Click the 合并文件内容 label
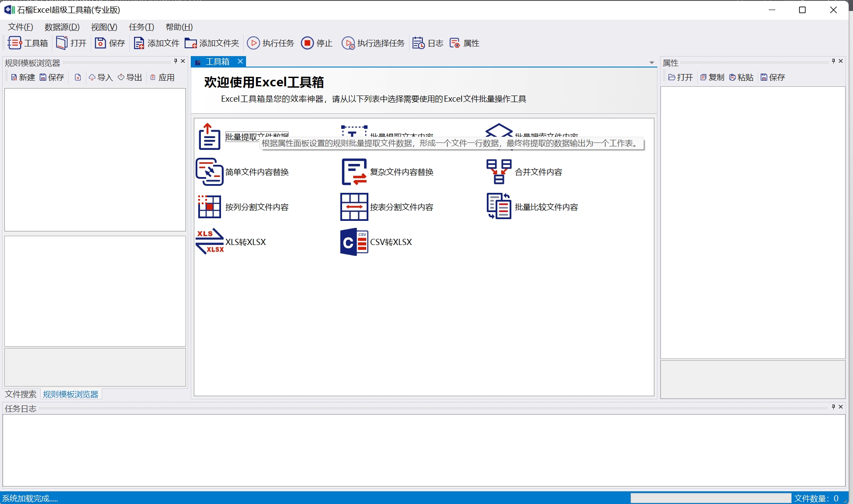The image size is (853, 504). [x=539, y=172]
